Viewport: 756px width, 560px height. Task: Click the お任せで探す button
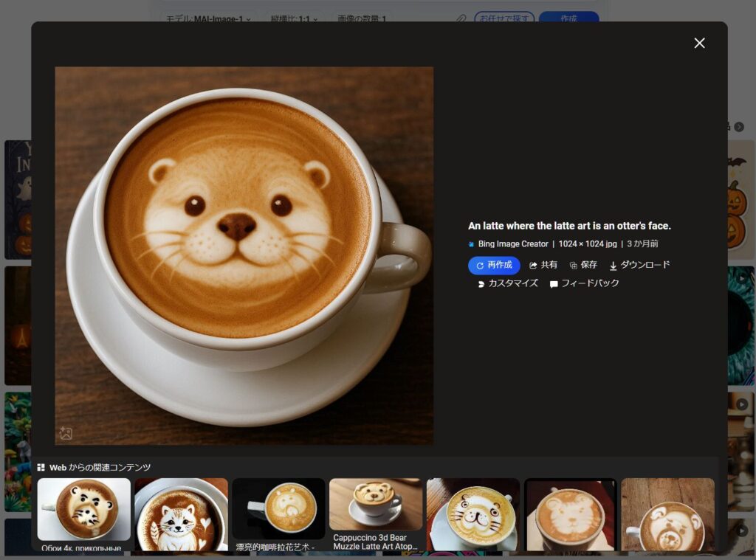tap(505, 18)
